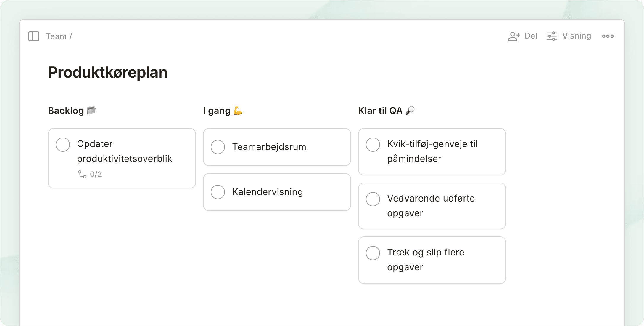The height and width of the screenshot is (326, 644).
Task: Click the Klar til QA column title
Action: (x=380, y=111)
